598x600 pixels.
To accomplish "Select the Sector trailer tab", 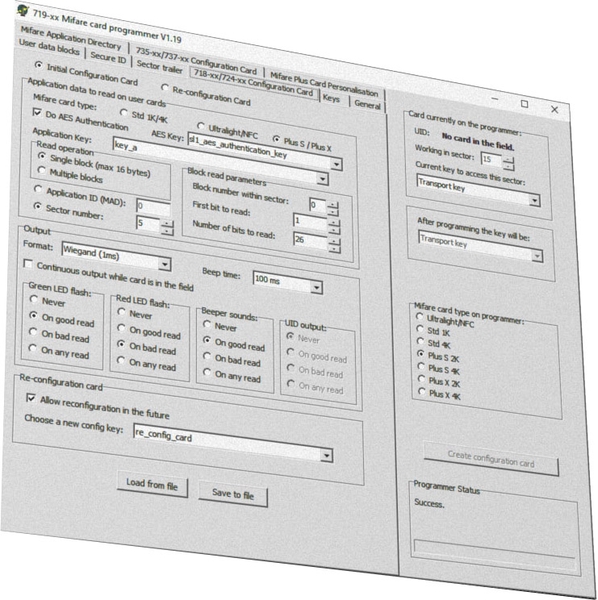I will pos(160,67).
